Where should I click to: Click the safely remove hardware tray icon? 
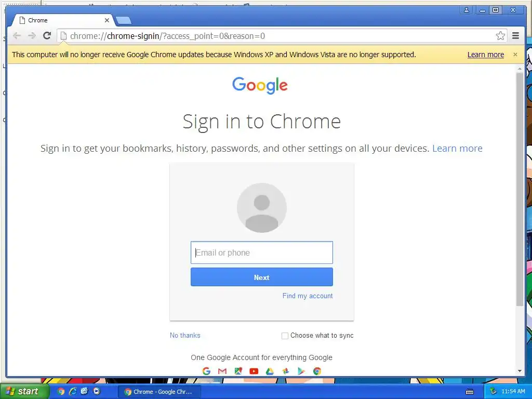494,392
